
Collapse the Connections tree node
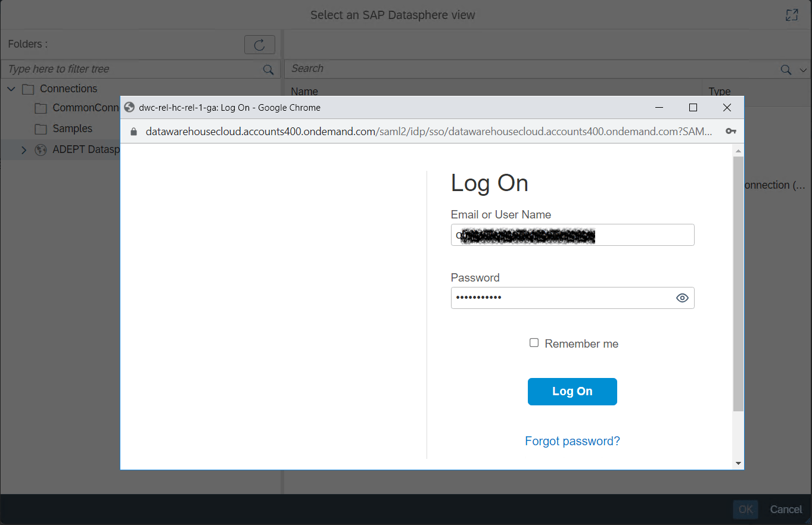tap(11, 88)
